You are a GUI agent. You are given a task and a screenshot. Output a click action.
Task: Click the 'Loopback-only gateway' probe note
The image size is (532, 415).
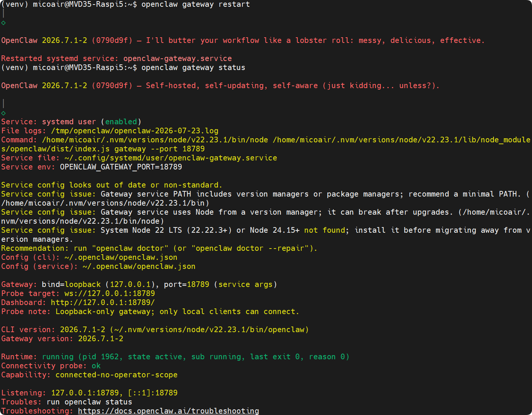178,311
